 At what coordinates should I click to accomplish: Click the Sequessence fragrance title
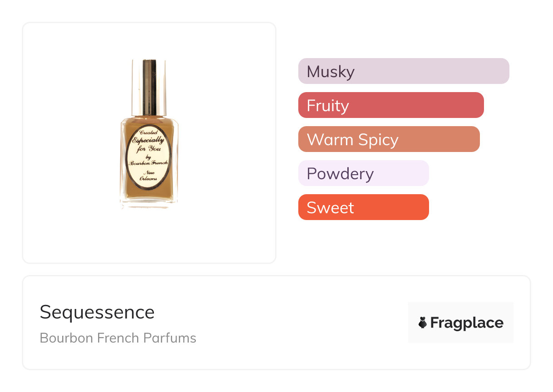point(97,312)
